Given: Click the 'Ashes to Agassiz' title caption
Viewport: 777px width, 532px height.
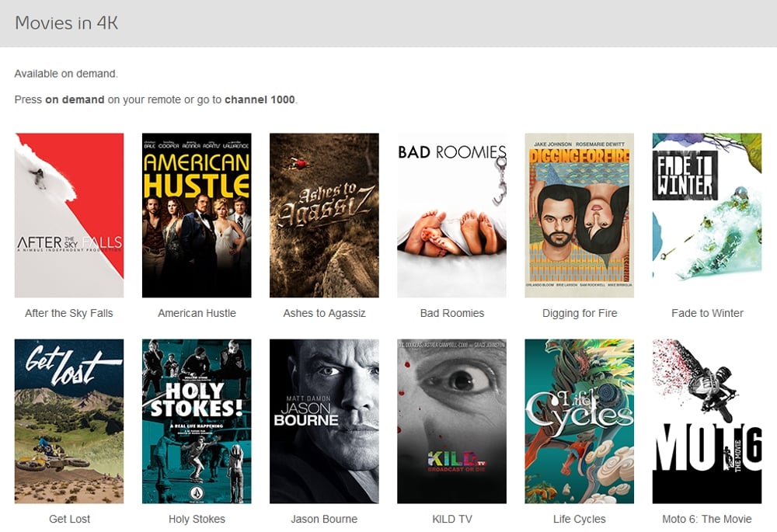Looking at the screenshot, I should [x=324, y=313].
